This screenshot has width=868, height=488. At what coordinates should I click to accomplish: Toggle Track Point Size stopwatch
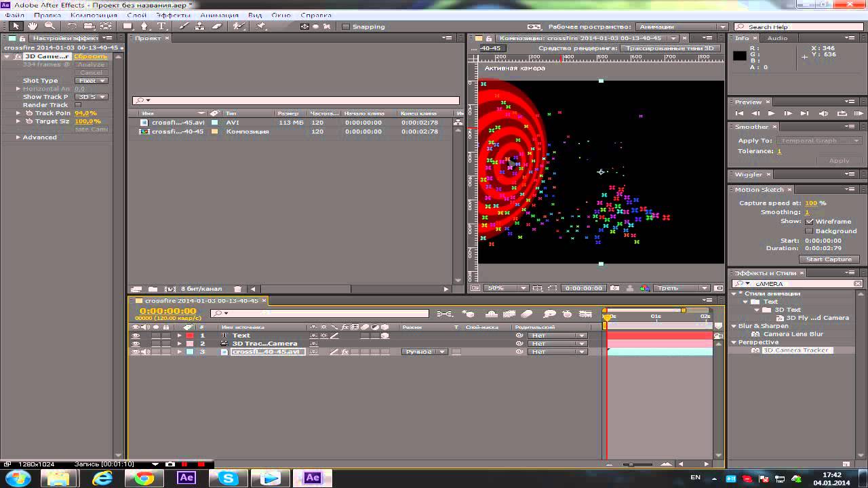(x=29, y=113)
